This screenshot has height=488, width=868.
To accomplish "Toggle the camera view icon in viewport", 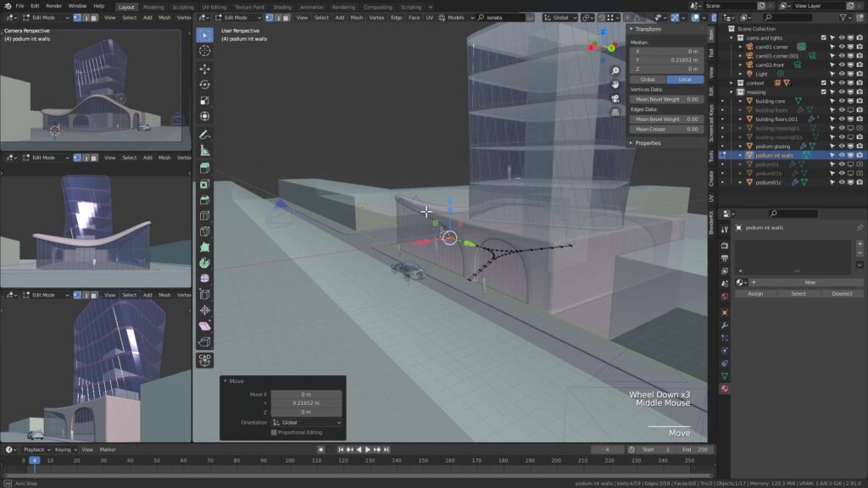I will [615, 98].
